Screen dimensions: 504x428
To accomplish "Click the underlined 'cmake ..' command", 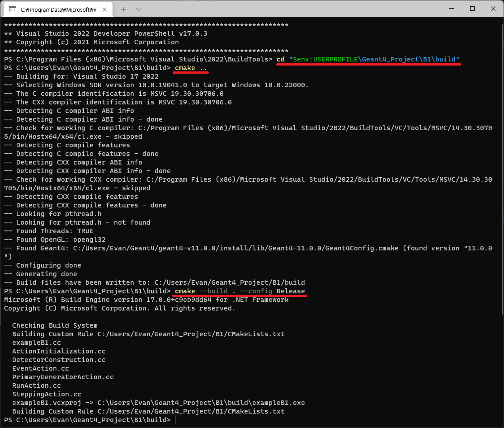I will (x=191, y=68).
